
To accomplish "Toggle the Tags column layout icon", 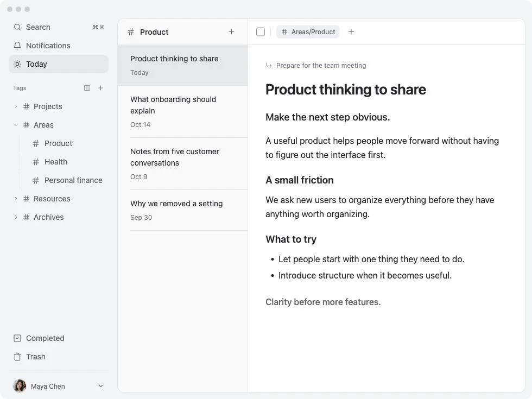I will [87, 88].
